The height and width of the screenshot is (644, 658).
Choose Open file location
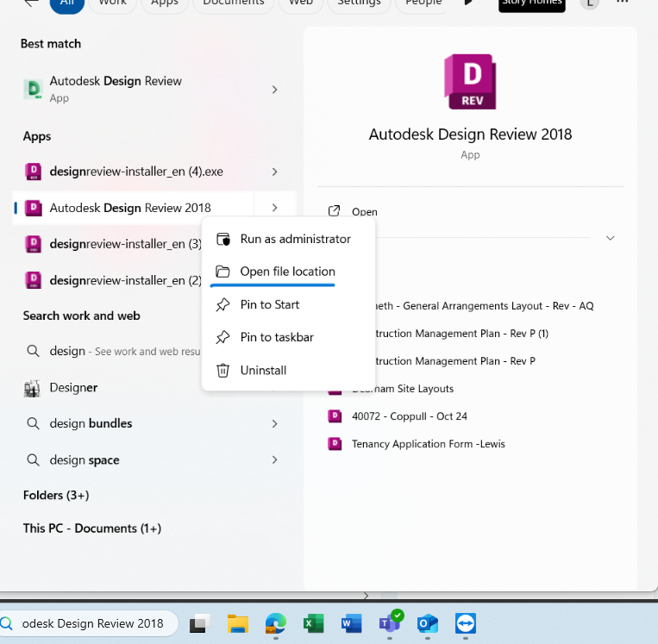(289, 272)
